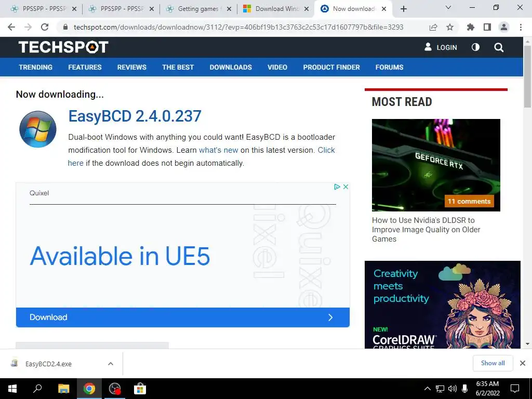This screenshot has width=532, height=399.
Task: Open the DOWNLOADS menu
Action: [x=231, y=67]
